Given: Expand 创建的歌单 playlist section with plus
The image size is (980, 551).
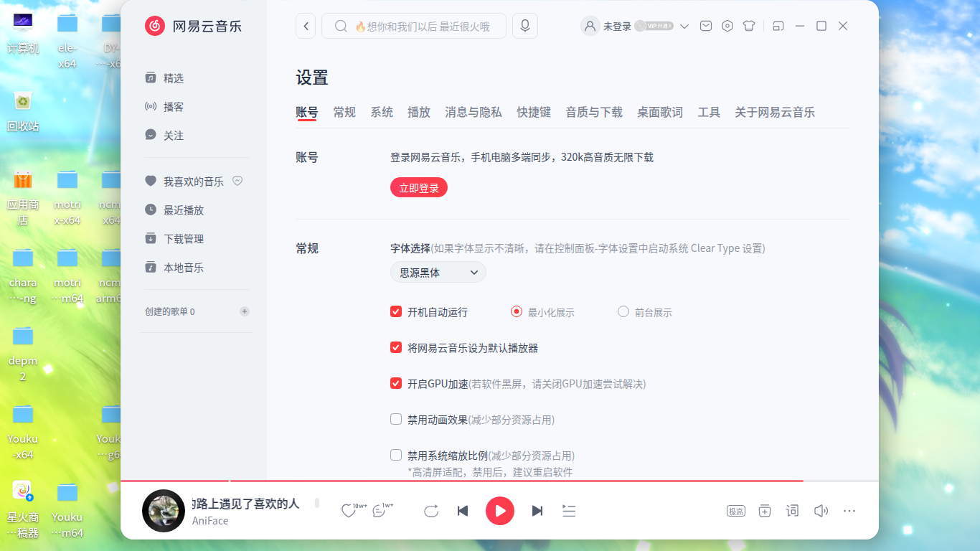Looking at the screenshot, I should pyautogui.click(x=245, y=311).
